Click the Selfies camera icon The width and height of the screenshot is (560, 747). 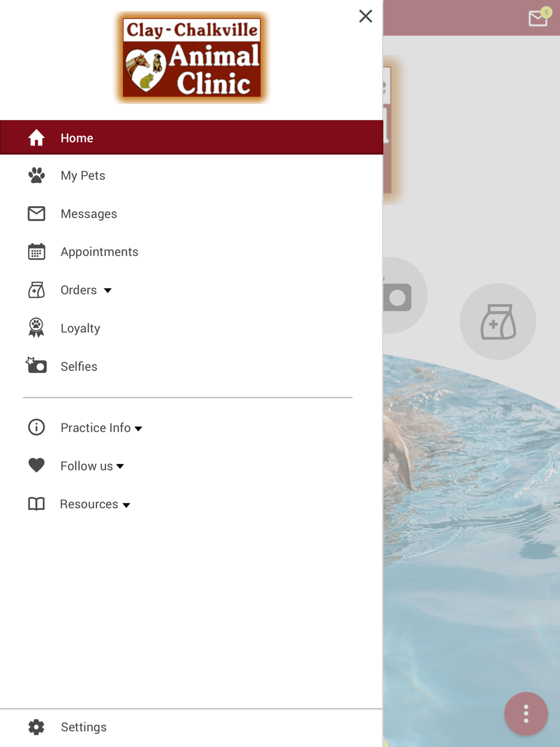(x=36, y=366)
